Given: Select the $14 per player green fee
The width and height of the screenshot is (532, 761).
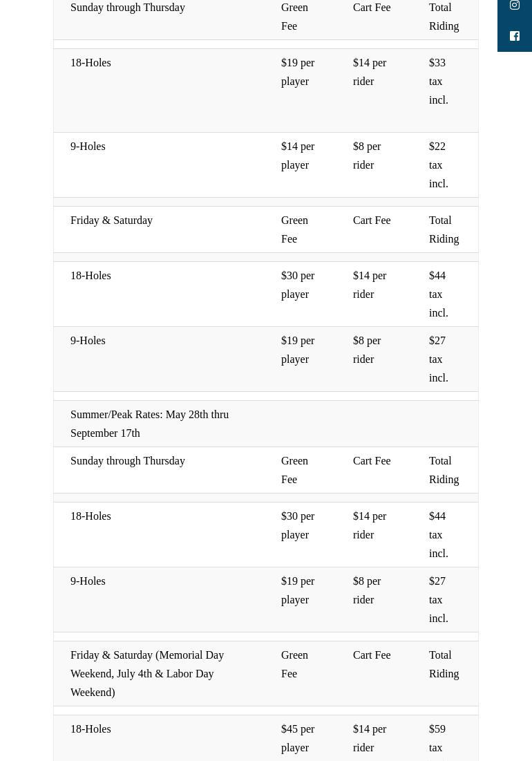Looking at the screenshot, I should coord(298,156).
